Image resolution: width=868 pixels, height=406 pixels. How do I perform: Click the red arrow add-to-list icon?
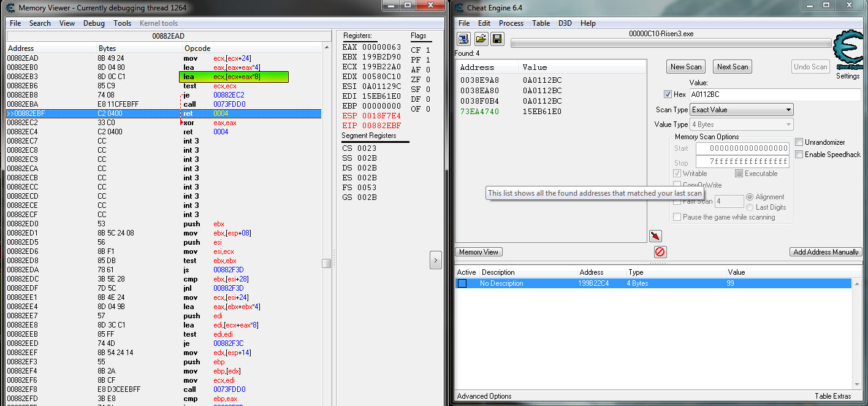[x=655, y=236]
